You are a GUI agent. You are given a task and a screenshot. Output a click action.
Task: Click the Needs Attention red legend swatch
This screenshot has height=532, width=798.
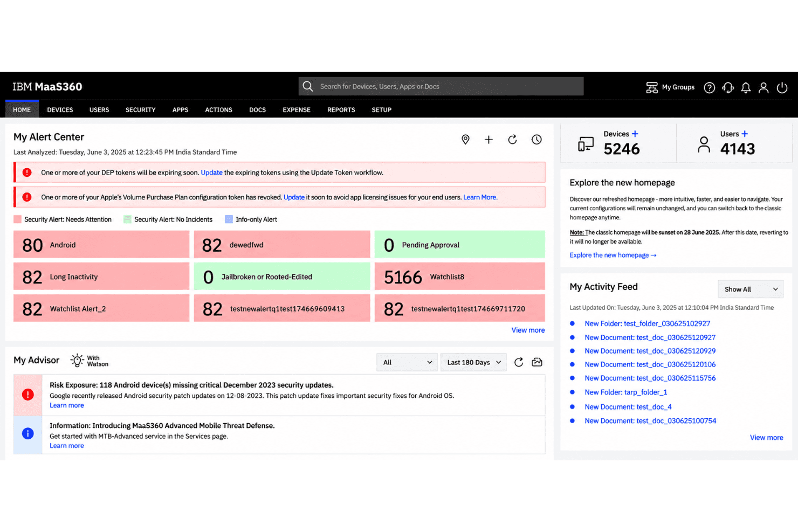18,219
